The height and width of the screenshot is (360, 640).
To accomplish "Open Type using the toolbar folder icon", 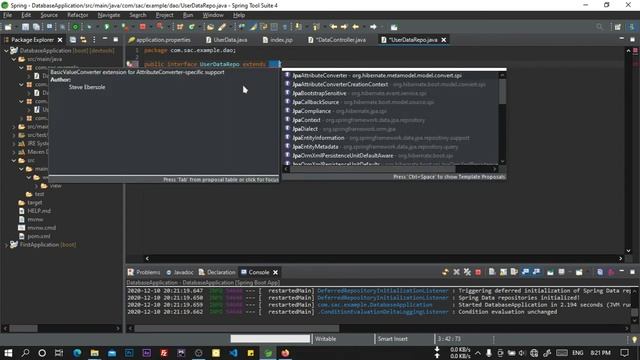I will click(x=210, y=27).
